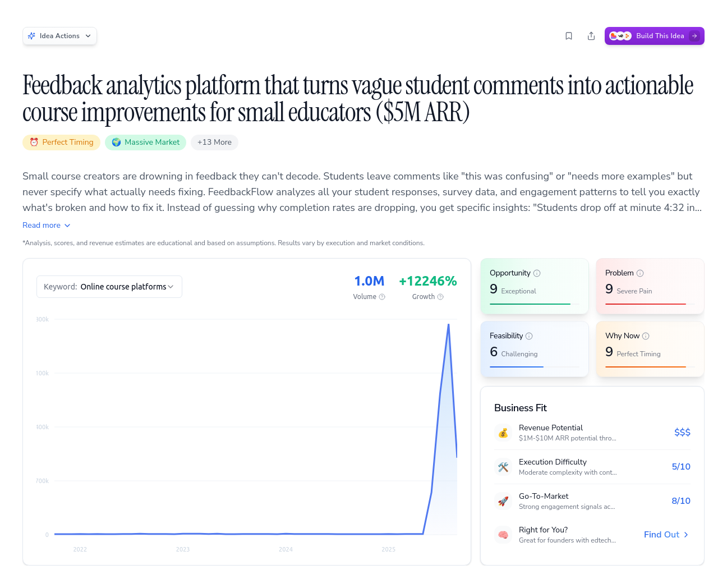
Task: Click the info icon on the Why Now card
Action: [x=647, y=336]
